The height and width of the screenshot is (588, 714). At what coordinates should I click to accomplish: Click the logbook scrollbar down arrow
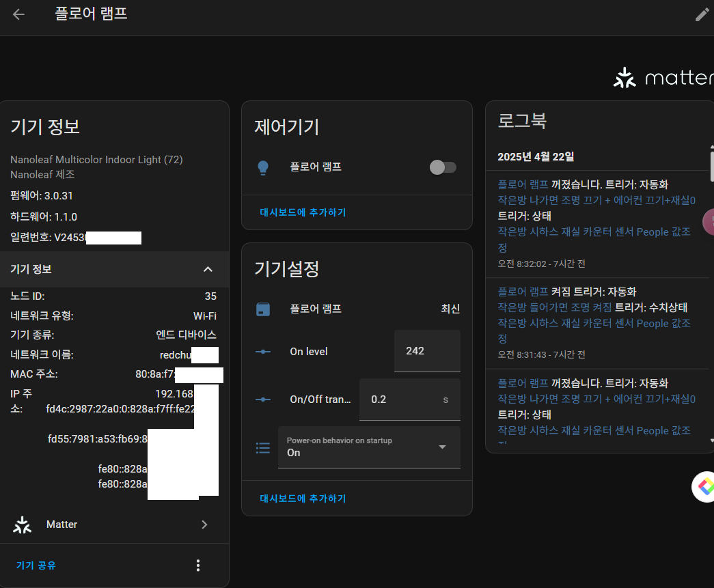click(x=711, y=440)
